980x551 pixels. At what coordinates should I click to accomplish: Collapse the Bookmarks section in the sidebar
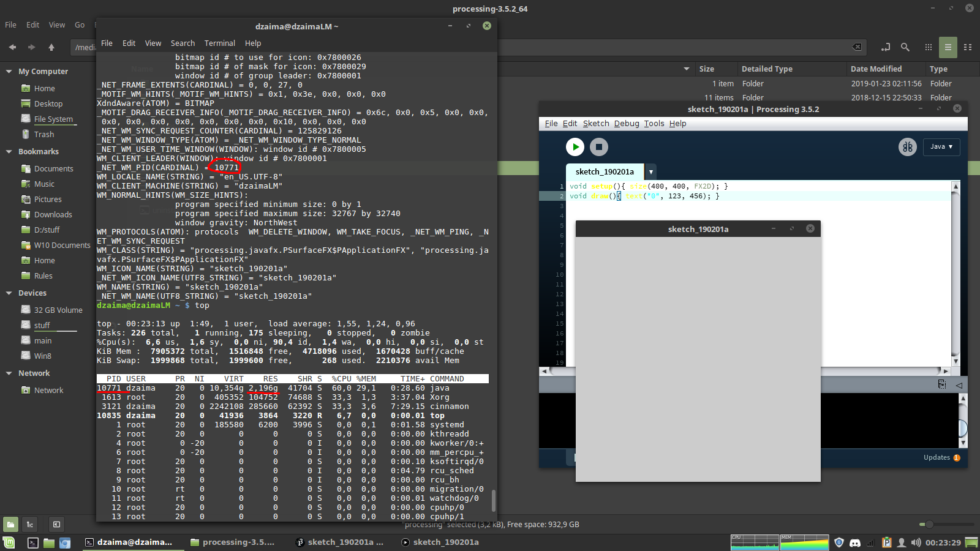[9, 151]
